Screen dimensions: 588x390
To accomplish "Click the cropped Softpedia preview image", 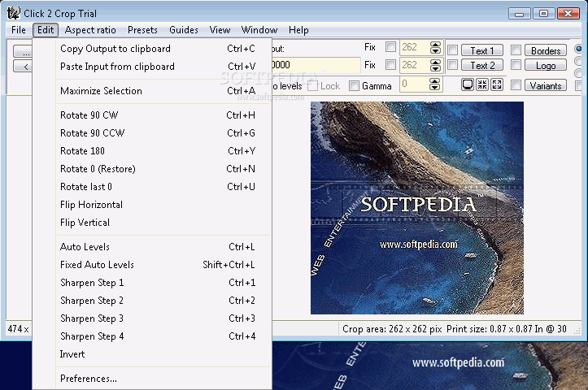I will click(417, 208).
